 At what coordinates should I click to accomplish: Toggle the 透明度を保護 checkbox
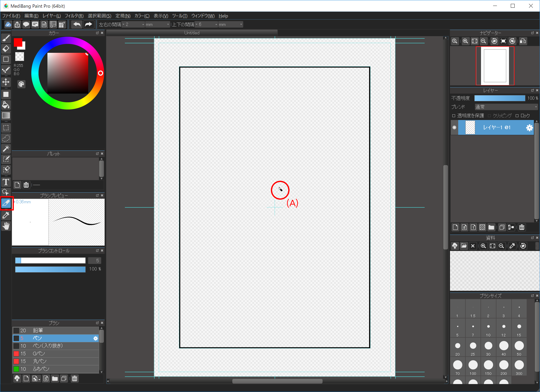[454, 116]
